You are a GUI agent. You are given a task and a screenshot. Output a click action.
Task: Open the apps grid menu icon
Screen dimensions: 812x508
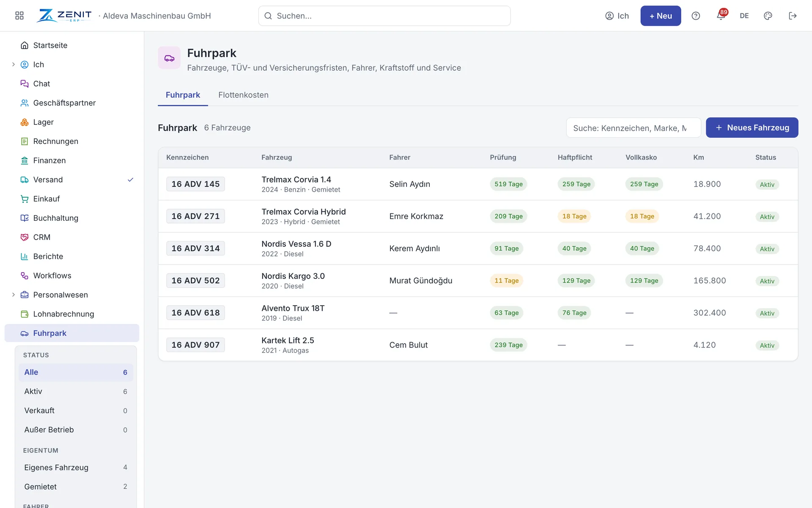pyautogui.click(x=19, y=16)
